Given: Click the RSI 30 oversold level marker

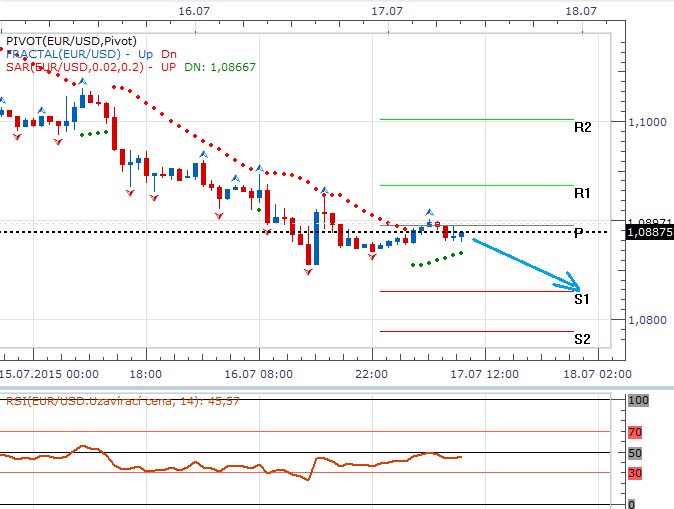Looking at the screenshot, I should click(x=636, y=472).
